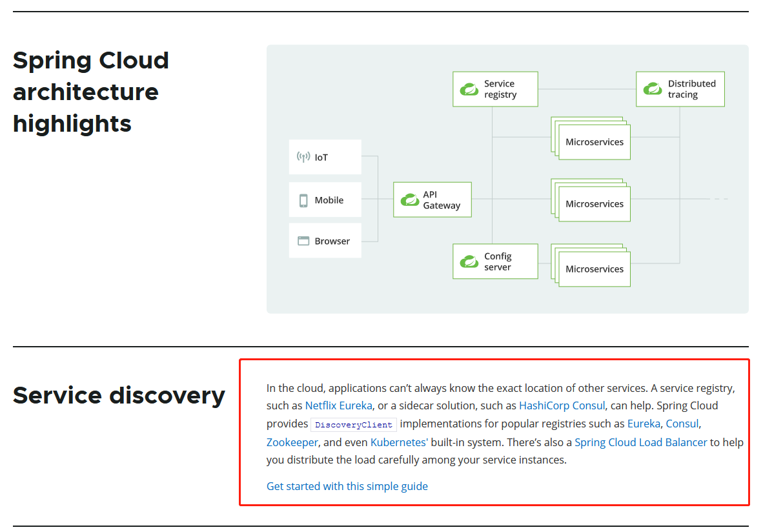The height and width of the screenshot is (532, 763).
Task: Open the Zookeeper link
Action: tap(292, 442)
